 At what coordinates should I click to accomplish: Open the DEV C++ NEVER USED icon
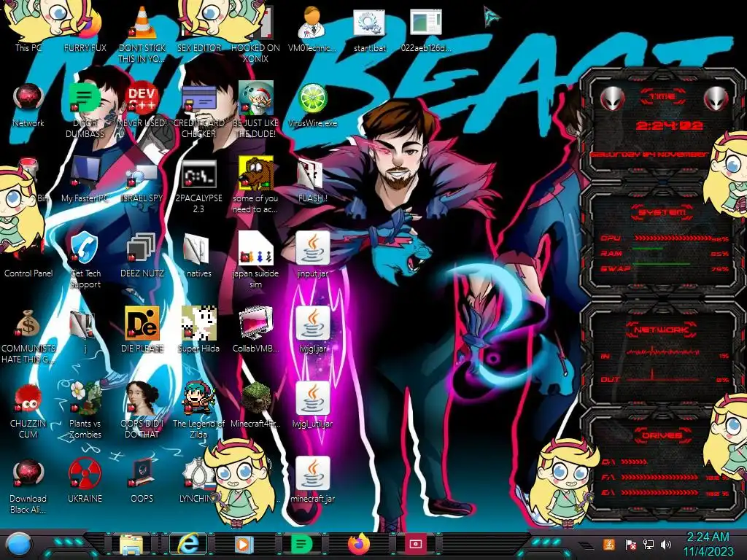142,98
